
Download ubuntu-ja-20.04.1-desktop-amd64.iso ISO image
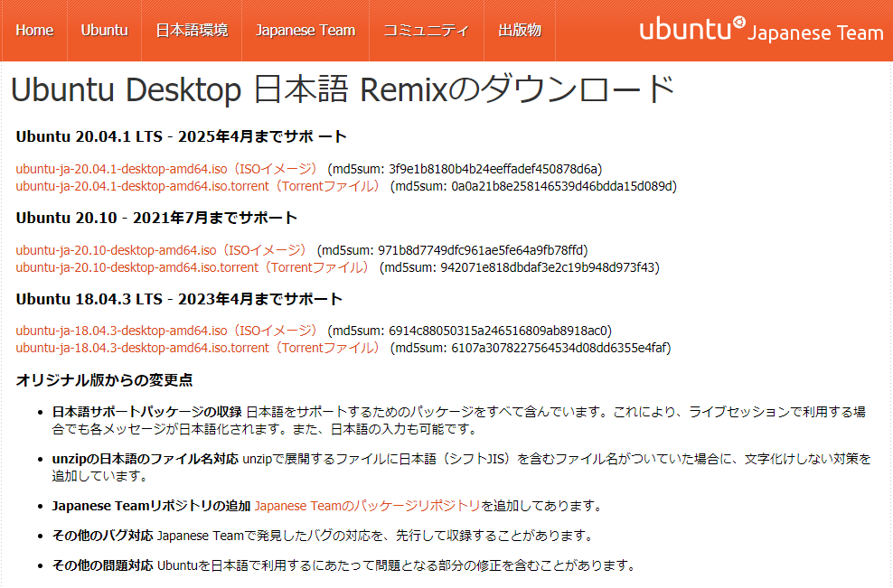166,169
